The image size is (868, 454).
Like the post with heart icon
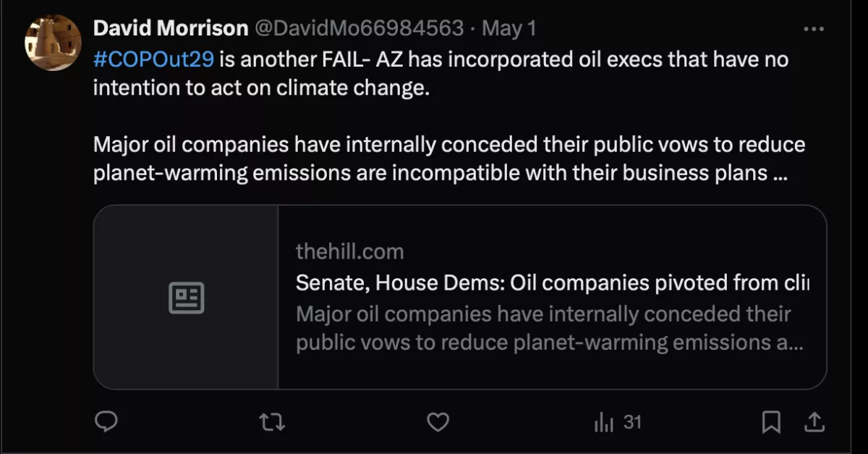438,421
